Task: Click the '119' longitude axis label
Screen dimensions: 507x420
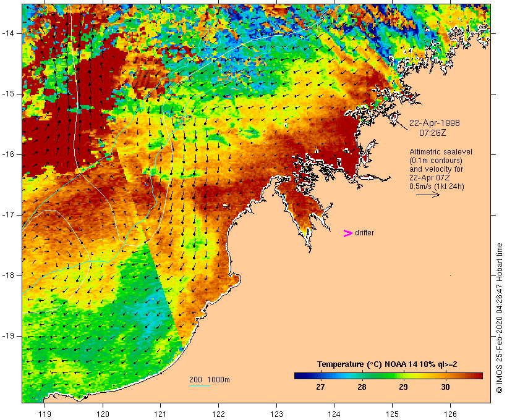Action: (x=45, y=414)
